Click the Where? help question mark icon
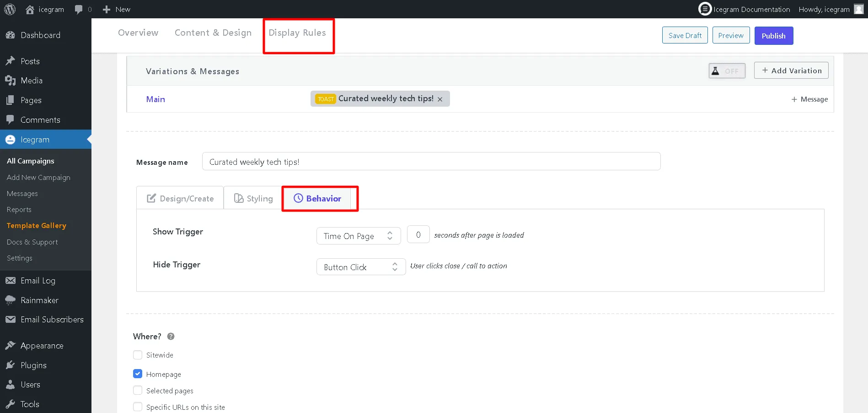The height and width of the screenshot is (413, 868). (x=171, y=336)
